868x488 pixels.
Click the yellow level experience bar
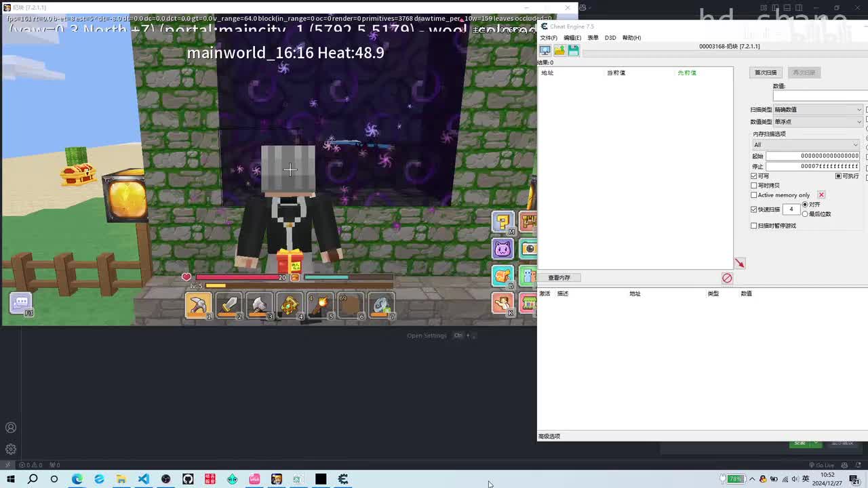coord(299,286)
